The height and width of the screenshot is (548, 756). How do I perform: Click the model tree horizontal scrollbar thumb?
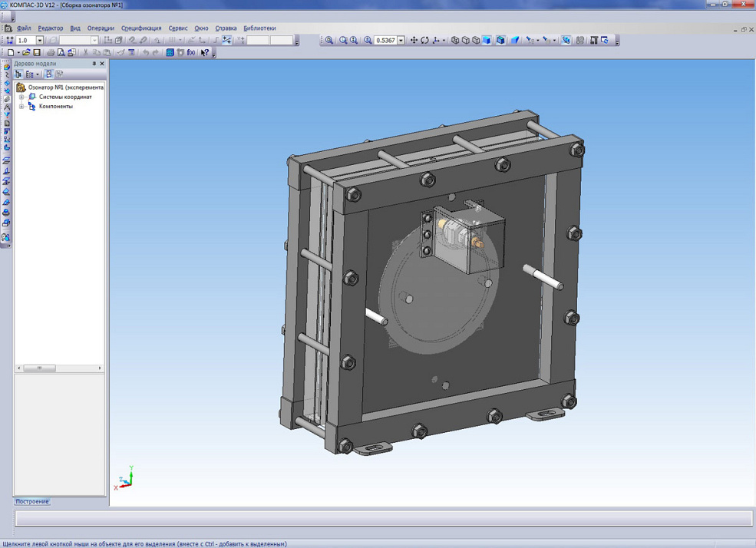[39, 368]
